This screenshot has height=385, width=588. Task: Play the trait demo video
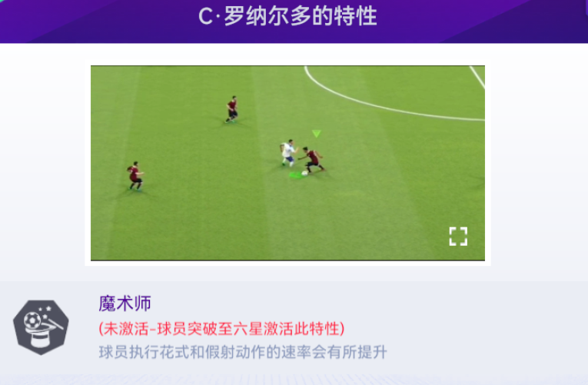pyautogui.click(x=287, y=163)
